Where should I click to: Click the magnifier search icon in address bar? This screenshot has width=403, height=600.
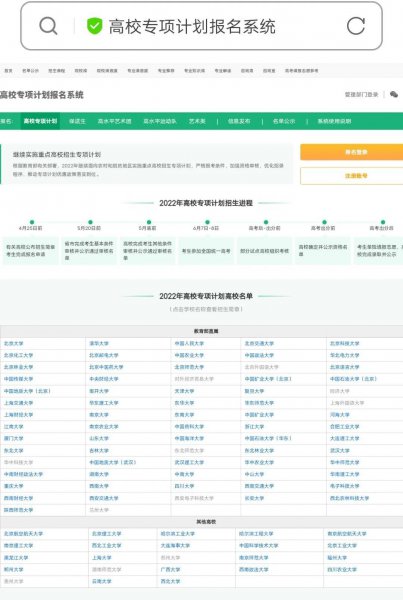tap(48, 26)
